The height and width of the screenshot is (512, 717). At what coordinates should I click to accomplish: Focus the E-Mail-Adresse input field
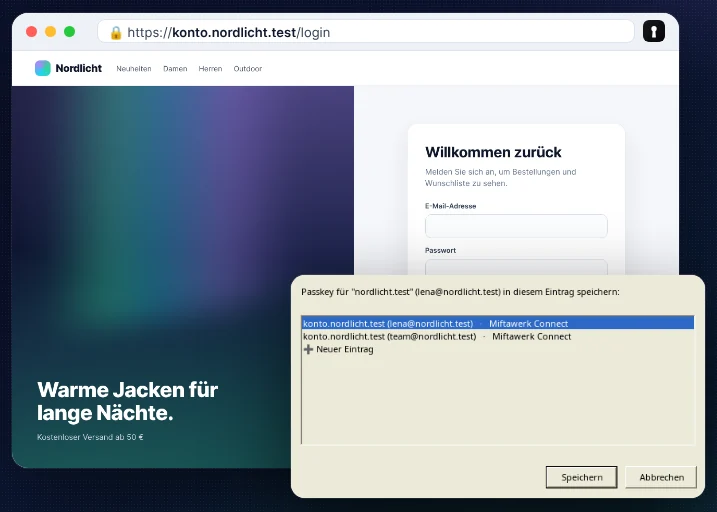click(x=516, y=226)
